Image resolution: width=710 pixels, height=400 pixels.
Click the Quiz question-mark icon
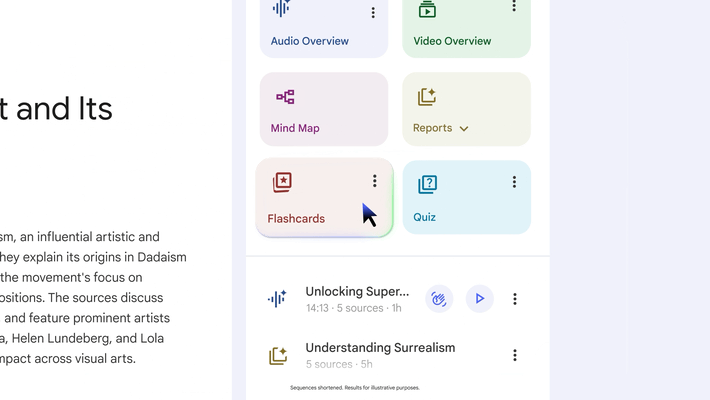point(427,184)
